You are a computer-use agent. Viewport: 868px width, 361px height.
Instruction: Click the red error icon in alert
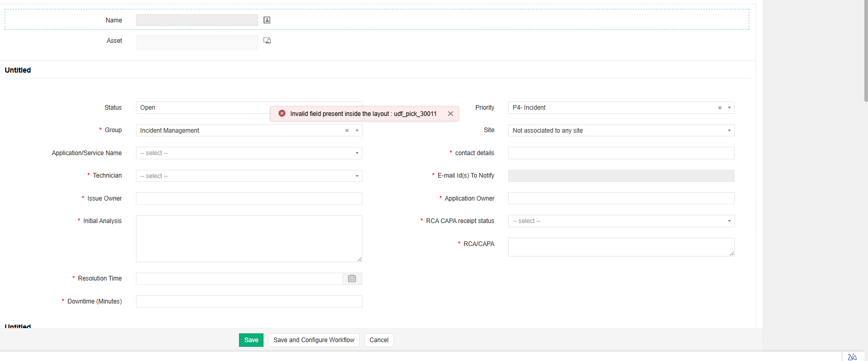(282, 113)
